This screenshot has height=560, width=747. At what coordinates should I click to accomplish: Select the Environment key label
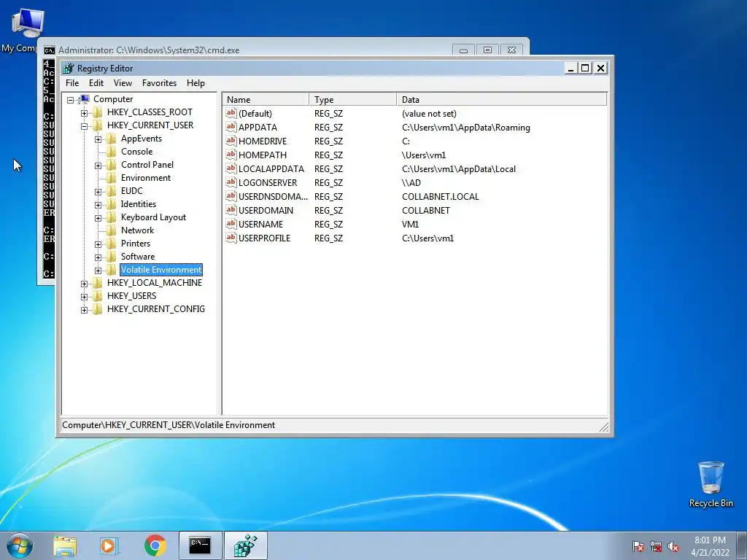point(146,178)
